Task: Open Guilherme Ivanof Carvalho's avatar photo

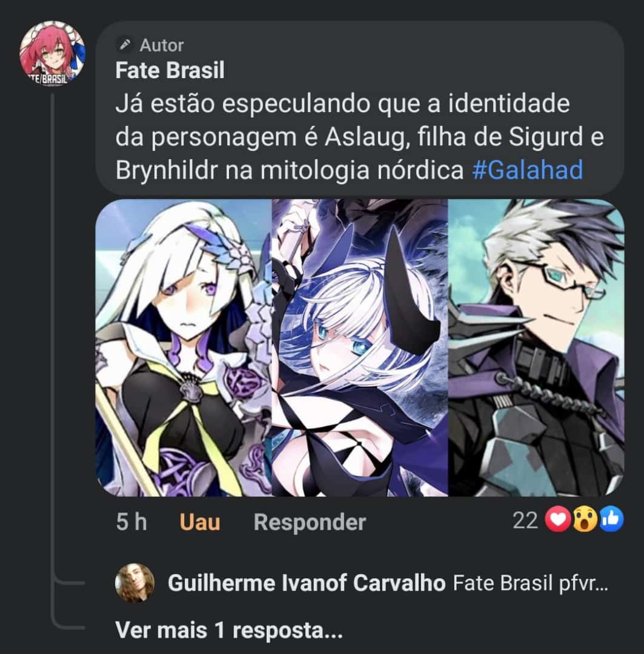Action: (134, 583)
